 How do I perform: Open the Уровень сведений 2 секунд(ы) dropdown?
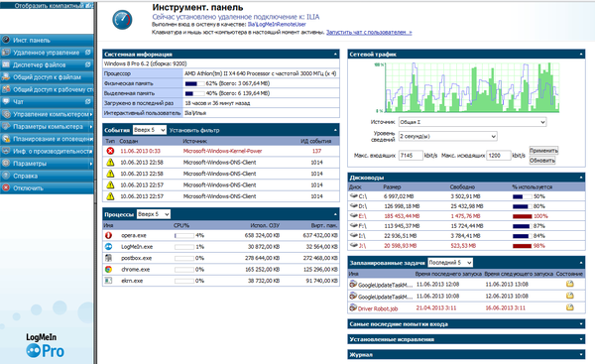pyautogui.click(x=448, y=136)
